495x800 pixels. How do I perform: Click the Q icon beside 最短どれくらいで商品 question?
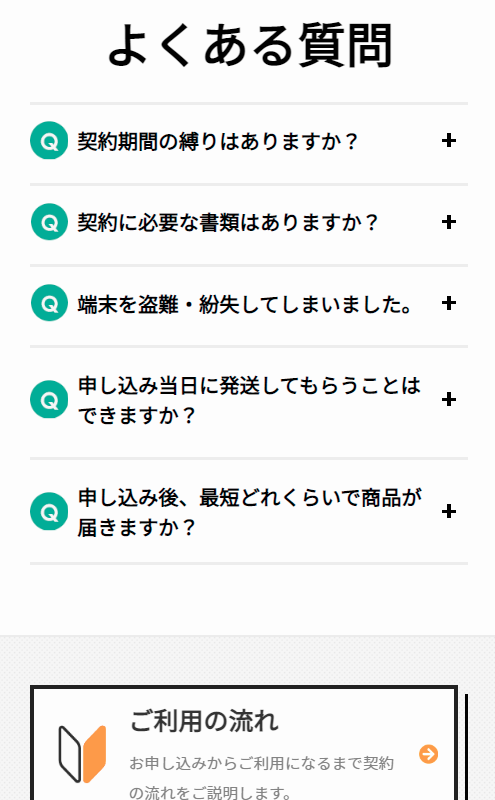(49, 511)
